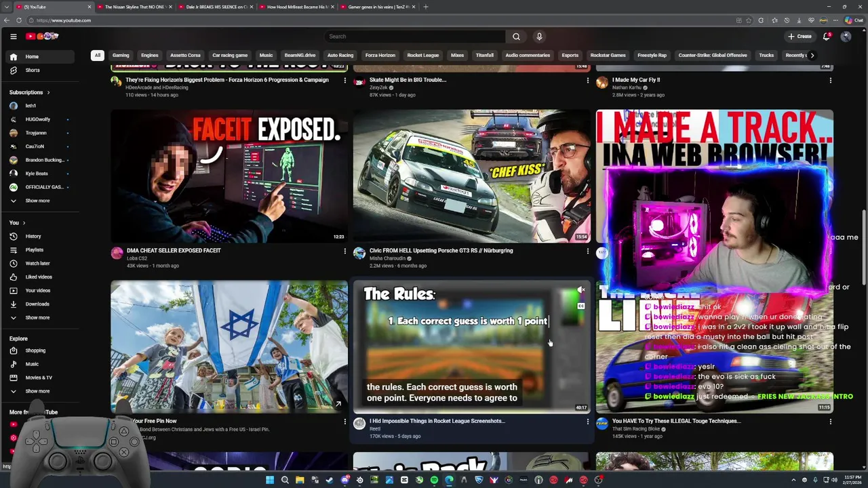Open browser downloads arrow icon
The width and height of the screenshot is (868, 488).
[x=799, y=20]
